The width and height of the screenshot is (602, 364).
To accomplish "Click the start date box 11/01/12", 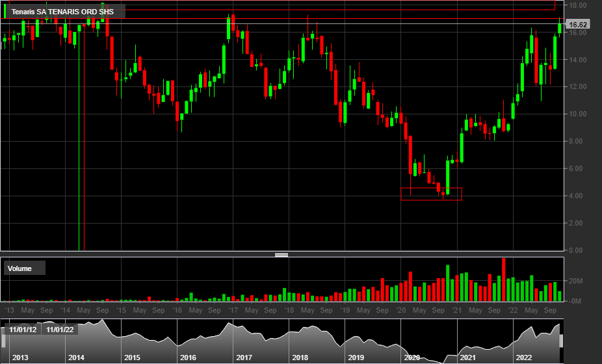I will coord(23,330).
